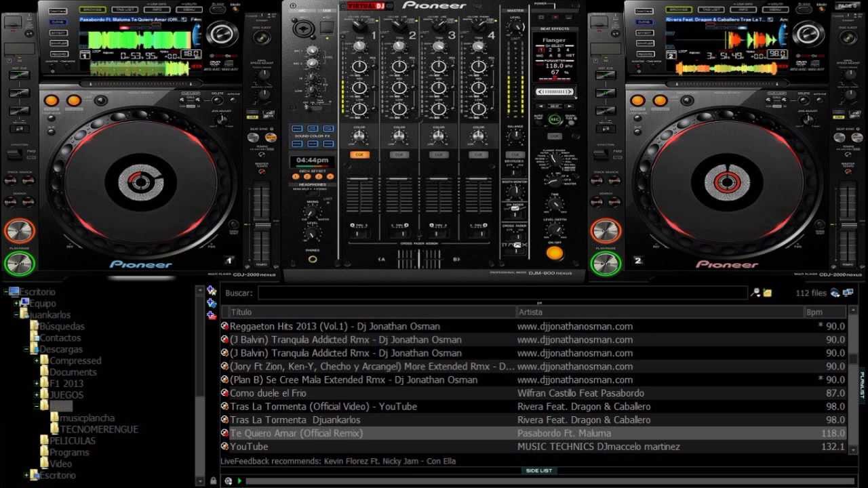
Task: Expand the F1 2013 folder
Action: coord(37,384)
